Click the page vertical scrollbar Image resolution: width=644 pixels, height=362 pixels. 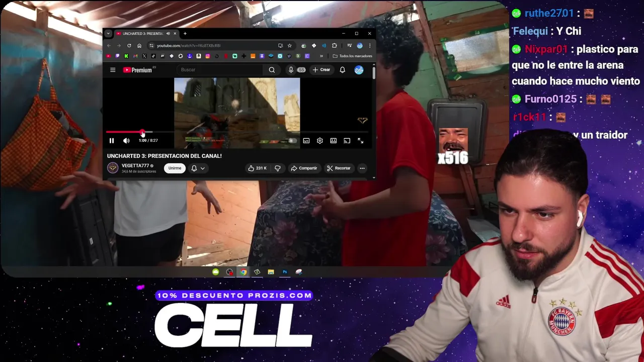374,72
